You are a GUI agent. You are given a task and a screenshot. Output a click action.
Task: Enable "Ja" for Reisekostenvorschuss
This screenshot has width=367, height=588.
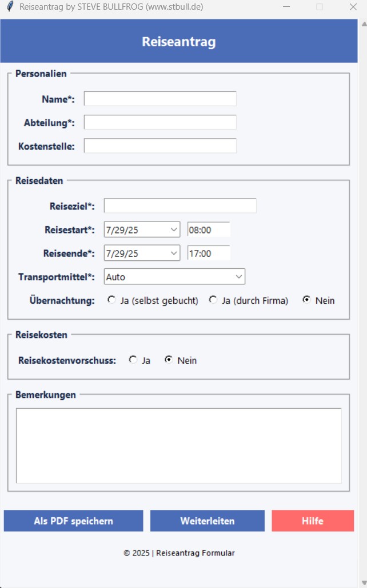133,360
